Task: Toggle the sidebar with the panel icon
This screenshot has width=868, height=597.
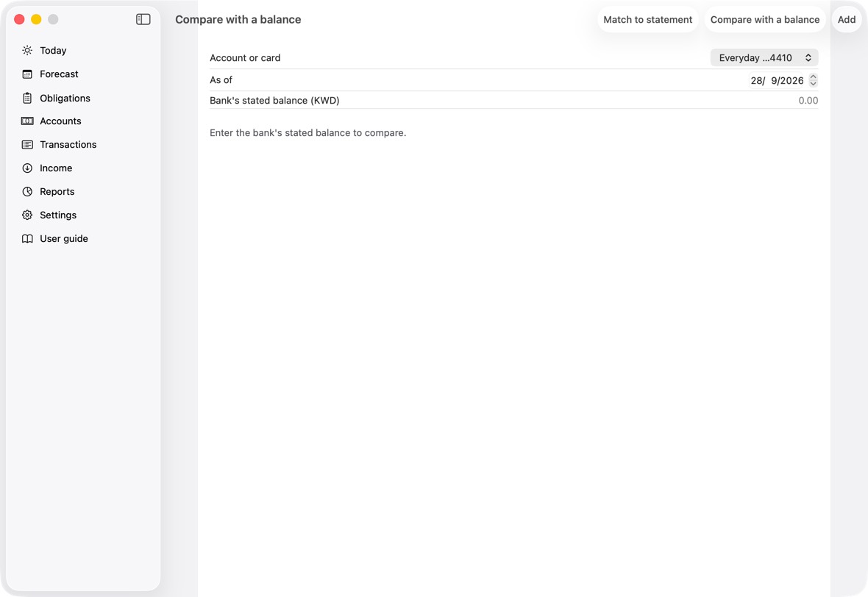Action: (143, 19)
